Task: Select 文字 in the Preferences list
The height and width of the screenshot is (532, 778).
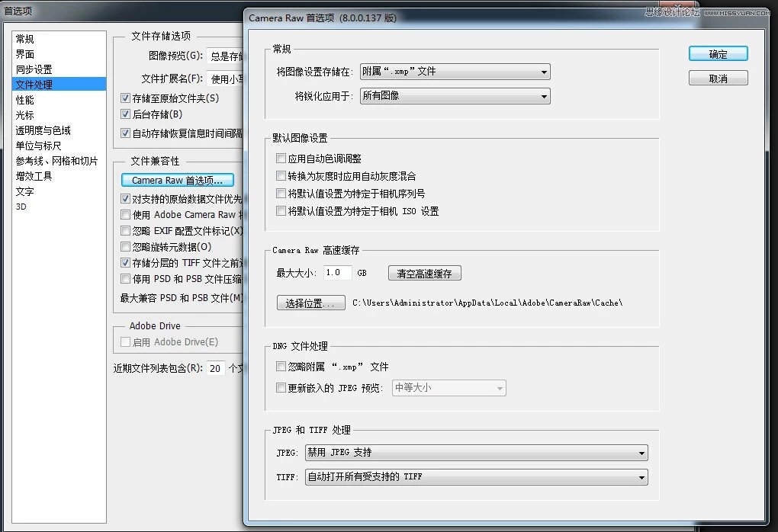Action: tap(59, 191)
